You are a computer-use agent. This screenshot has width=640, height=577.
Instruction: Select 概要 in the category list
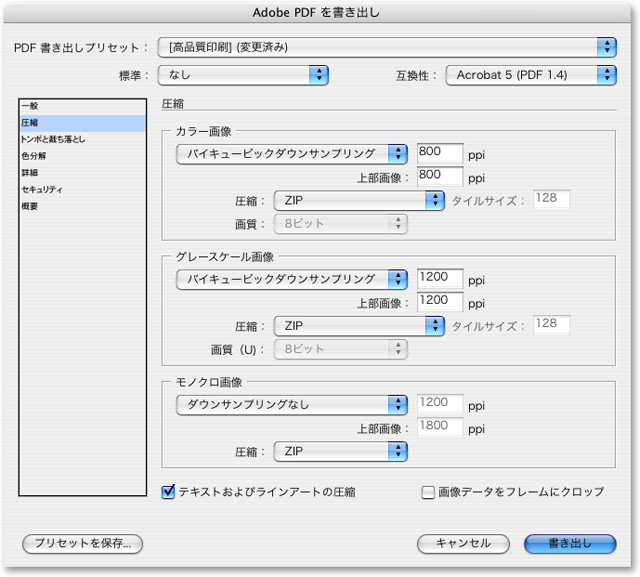[31, 206]
